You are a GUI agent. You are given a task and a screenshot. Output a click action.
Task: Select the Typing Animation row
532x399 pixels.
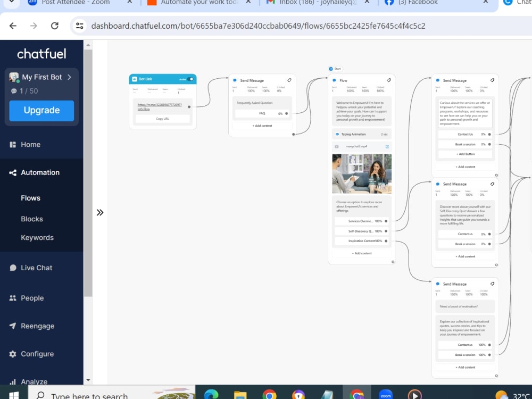pyautogui.click(x=362, y=135)
